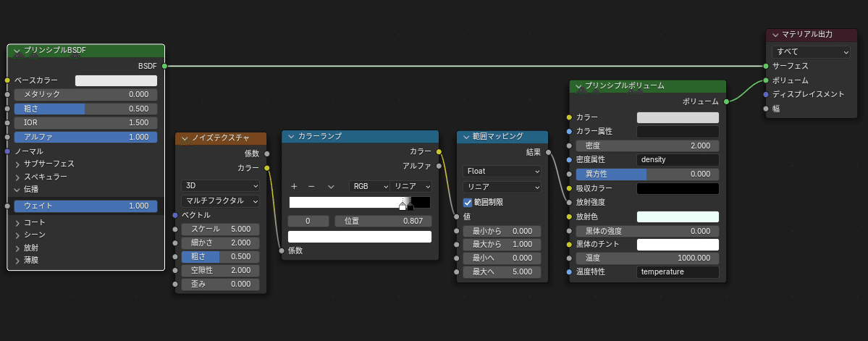Click the アルファ slider

point(85,138)
